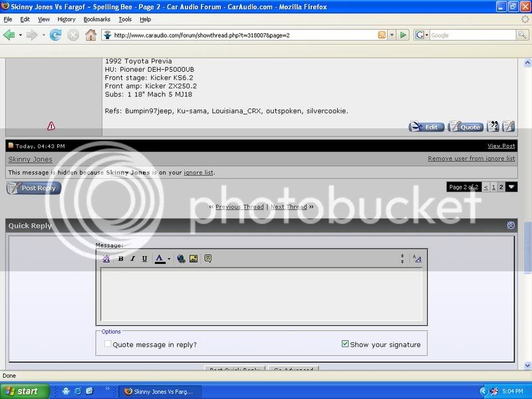Open the Tools menu

click(125, 19)
